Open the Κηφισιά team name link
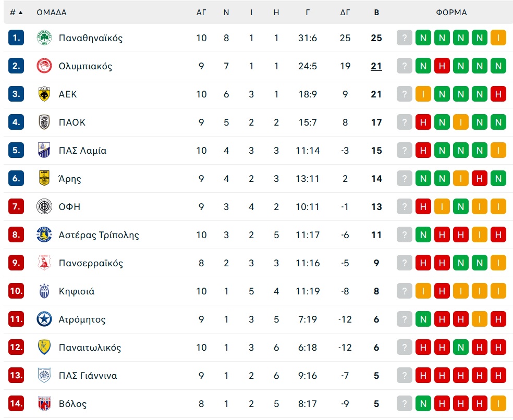513x420 pixels. tap(77, 291)
